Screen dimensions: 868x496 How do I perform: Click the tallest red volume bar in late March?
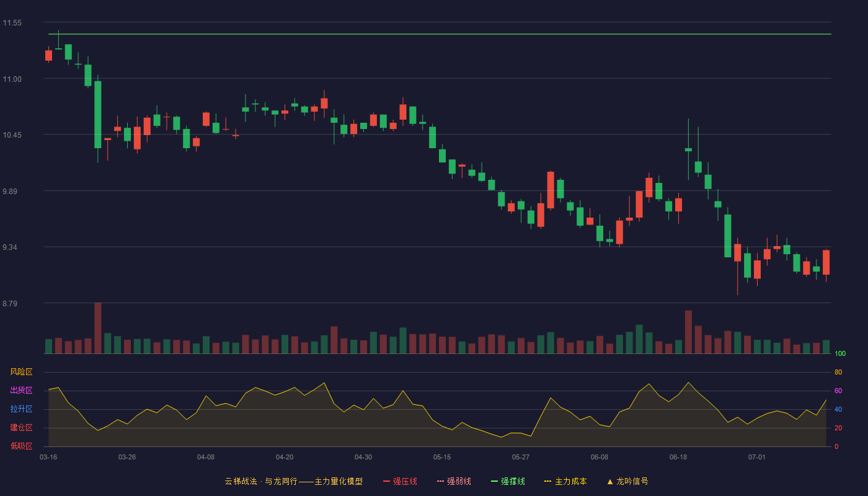click(x=97, y=328)
